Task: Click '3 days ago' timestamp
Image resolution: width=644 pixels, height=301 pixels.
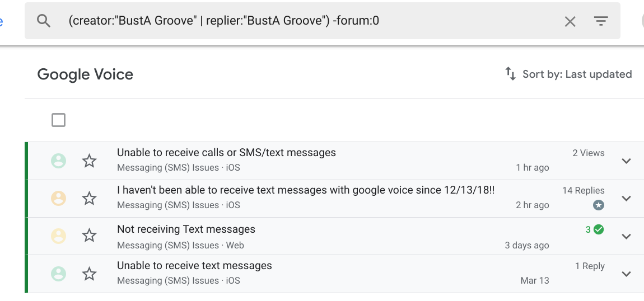Action: click(527, 245)
